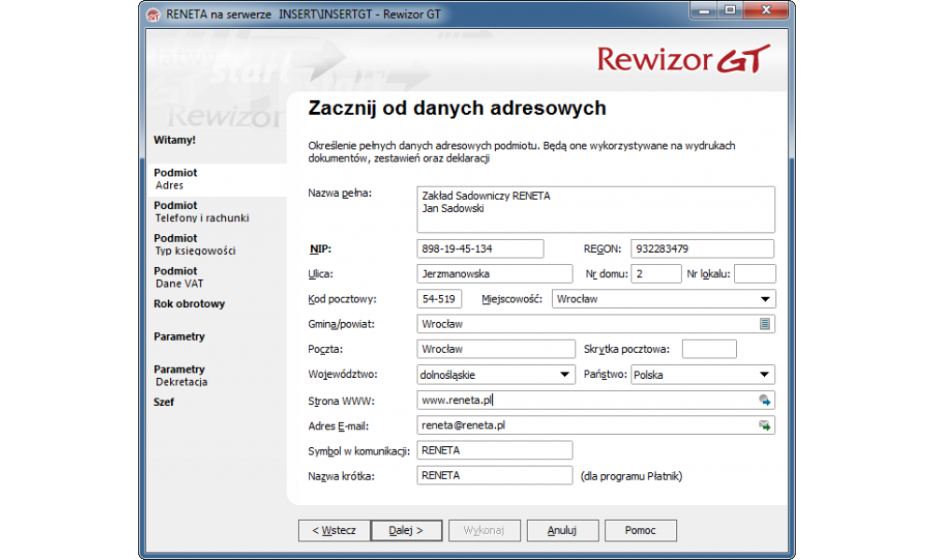The image size is (934, 560).
Task: Open the Gmina/powiat list picker icon
Action: coord(765,324)
